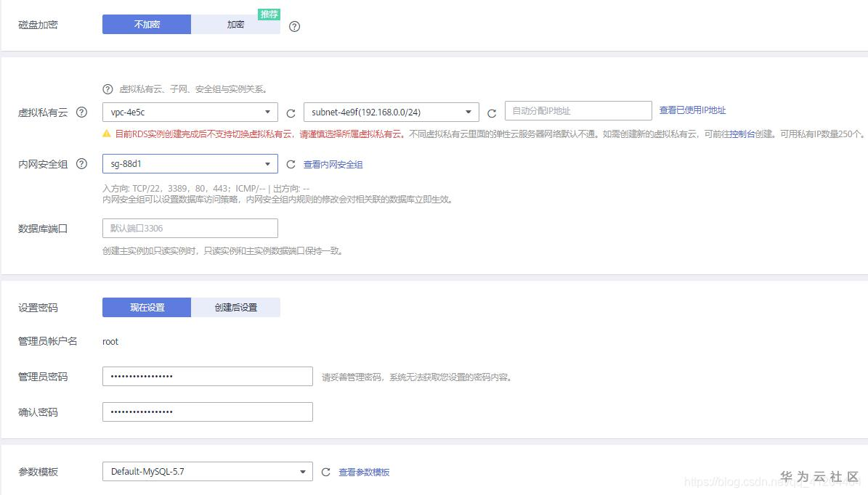This screenshot has width=868, height=495.
Task: Open 查看内网安全组 link
Action: (x=333, y=164)
